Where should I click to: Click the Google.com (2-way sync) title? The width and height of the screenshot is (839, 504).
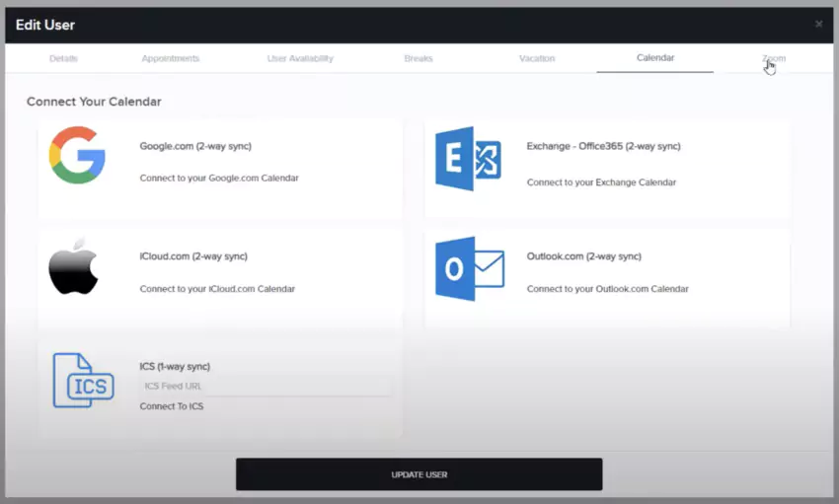(x=195, y=146)
